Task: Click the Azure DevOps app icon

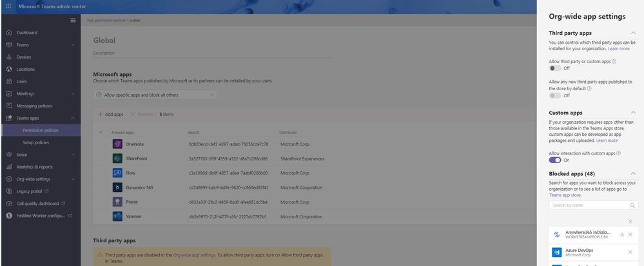Action: point(556,252)
